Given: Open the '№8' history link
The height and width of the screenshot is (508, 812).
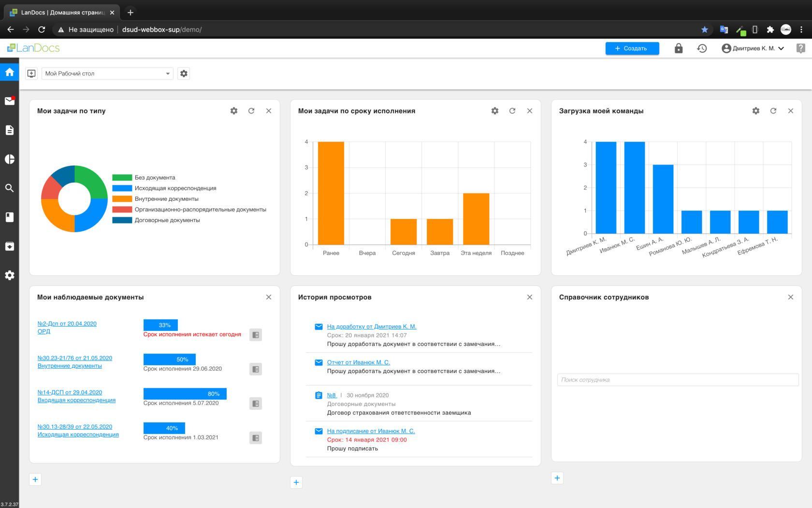Looking at the screenshot, I should [x=332, y=395].
